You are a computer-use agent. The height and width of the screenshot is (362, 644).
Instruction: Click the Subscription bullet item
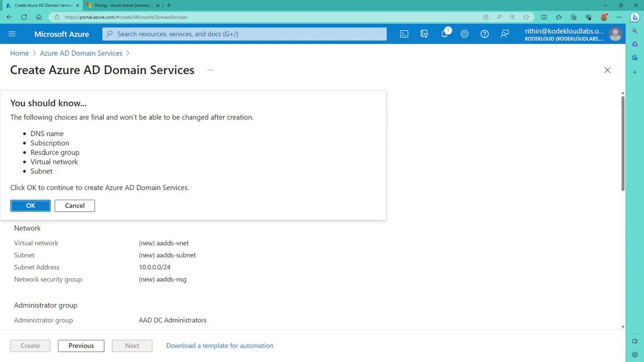tap(50, 143)
